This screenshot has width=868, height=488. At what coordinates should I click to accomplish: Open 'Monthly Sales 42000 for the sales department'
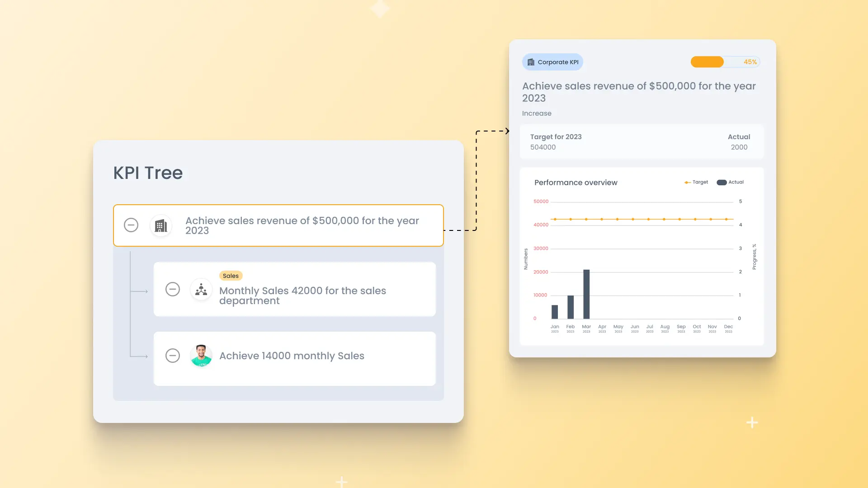[302, 296]
